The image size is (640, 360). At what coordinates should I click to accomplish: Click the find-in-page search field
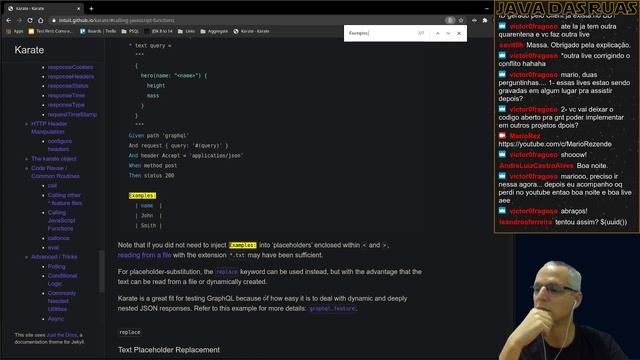380,33
